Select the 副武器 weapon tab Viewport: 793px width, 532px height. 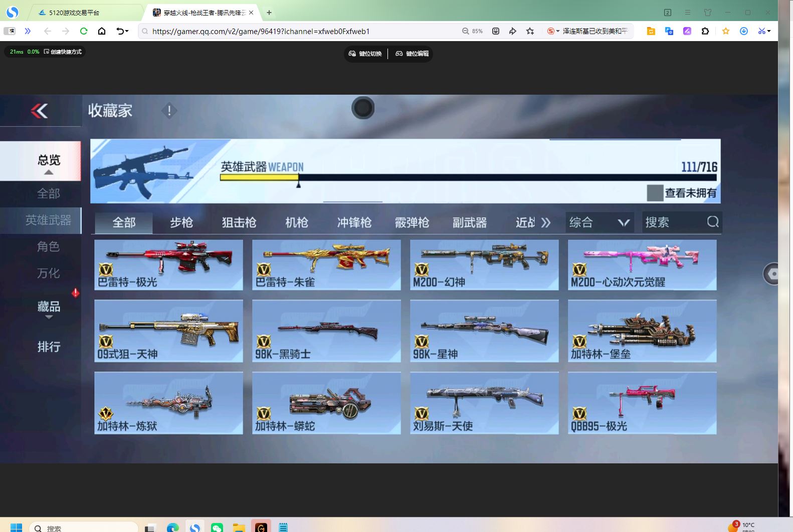[x=470, y=222]
